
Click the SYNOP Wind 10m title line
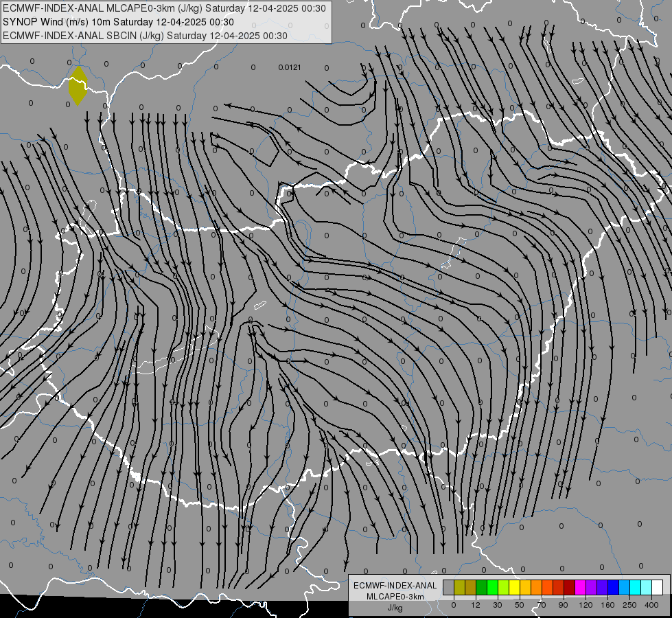point(118,22)
